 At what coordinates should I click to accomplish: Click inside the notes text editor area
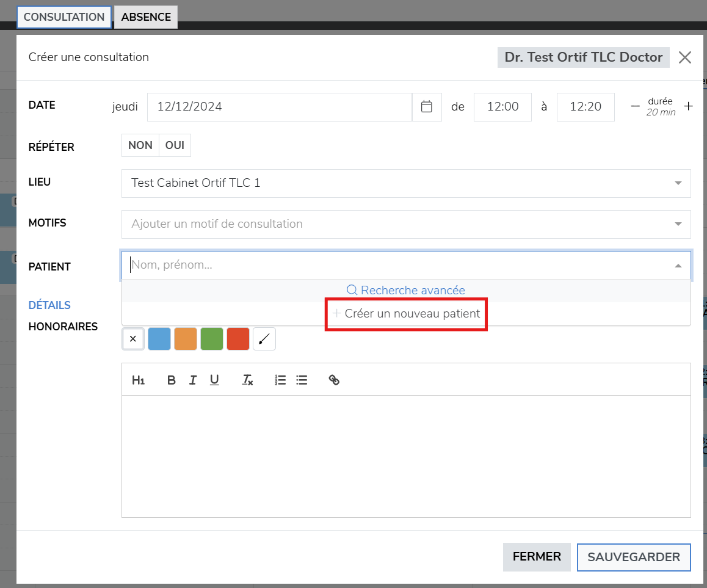pos(406,456)
